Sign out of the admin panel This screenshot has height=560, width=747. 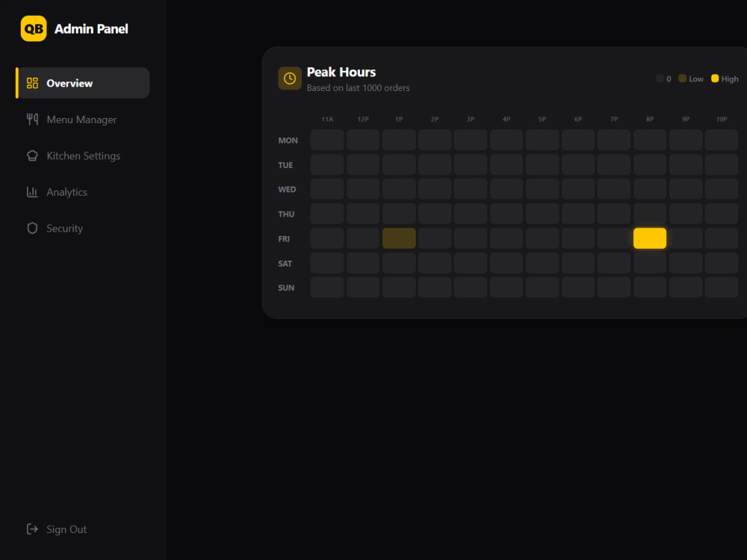click(x=83, y=529)
